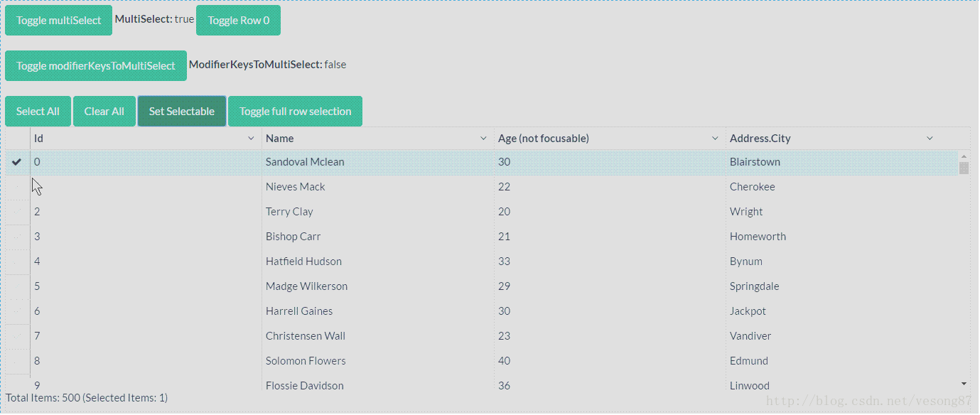The image size is (980, 415).
Task: Select the row checkbox for Terry Clay
Action: (x=17, y=212)
